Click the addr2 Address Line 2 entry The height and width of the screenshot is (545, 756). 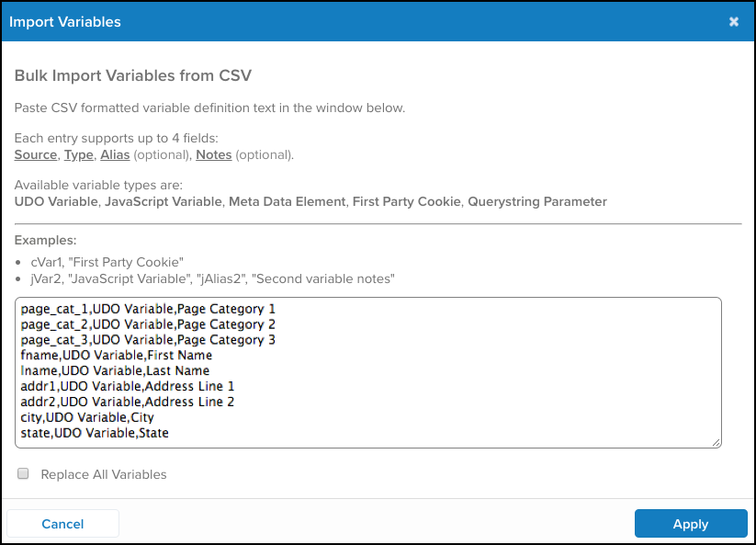(x=127, y=403)
